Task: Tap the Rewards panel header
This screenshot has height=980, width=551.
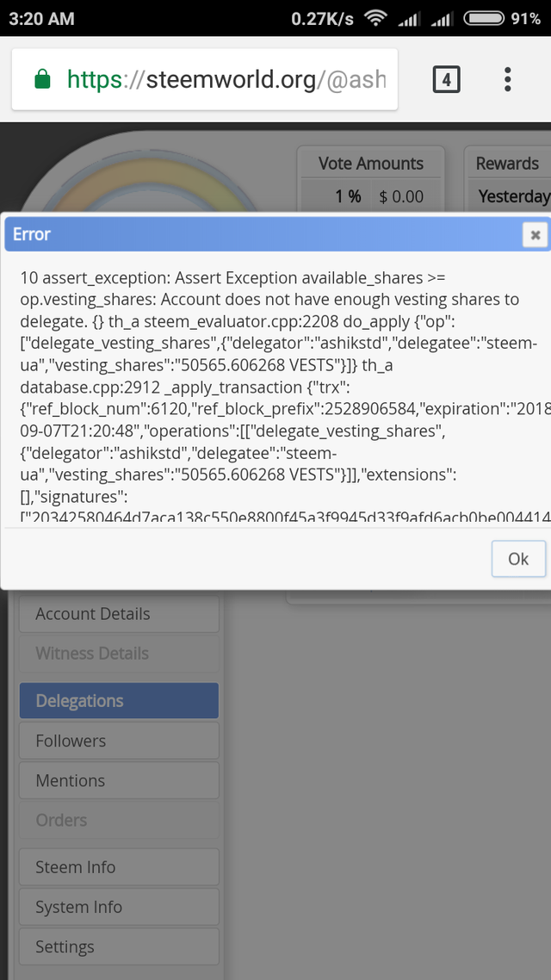Action: coord(508,164)
